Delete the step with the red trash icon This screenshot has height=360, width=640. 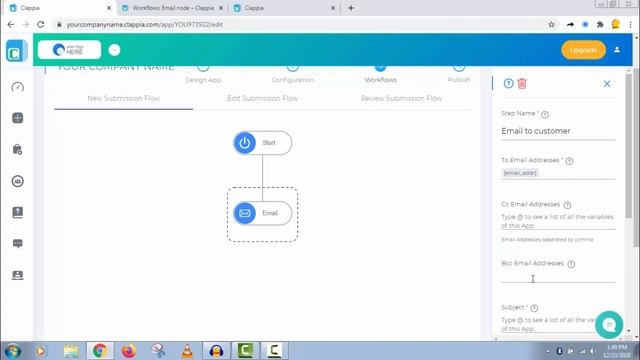click(522, 84)
